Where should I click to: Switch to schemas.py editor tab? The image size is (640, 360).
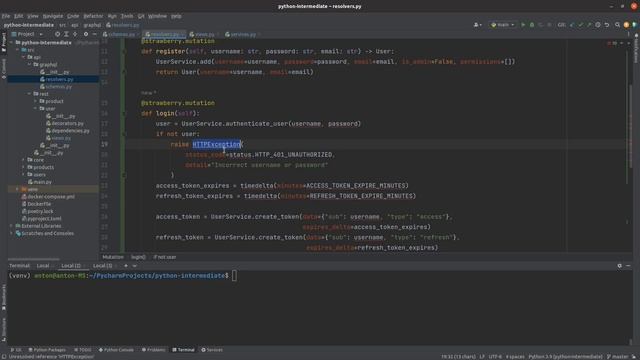121,34
